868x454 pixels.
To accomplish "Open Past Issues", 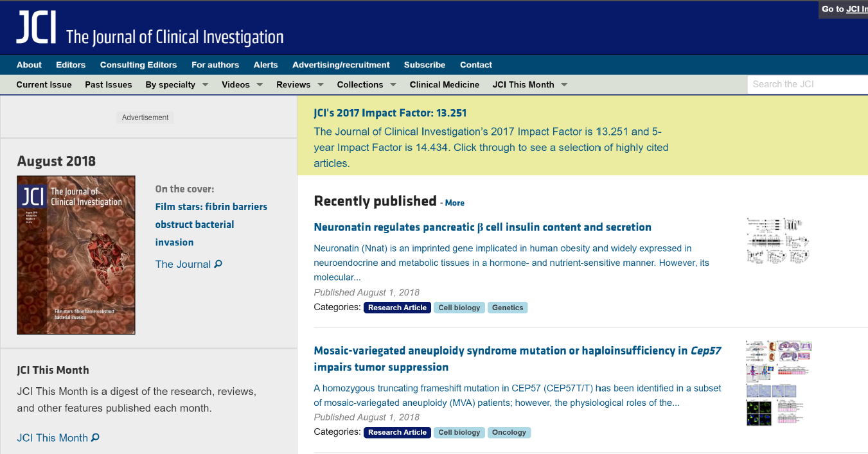I will [x=109, y=84].
